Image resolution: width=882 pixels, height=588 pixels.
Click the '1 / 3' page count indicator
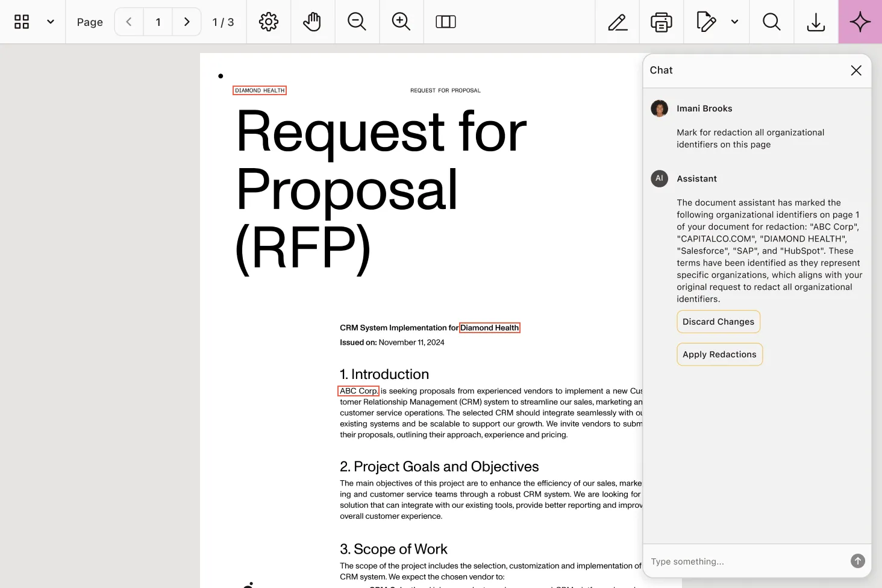tap(223, 22)
